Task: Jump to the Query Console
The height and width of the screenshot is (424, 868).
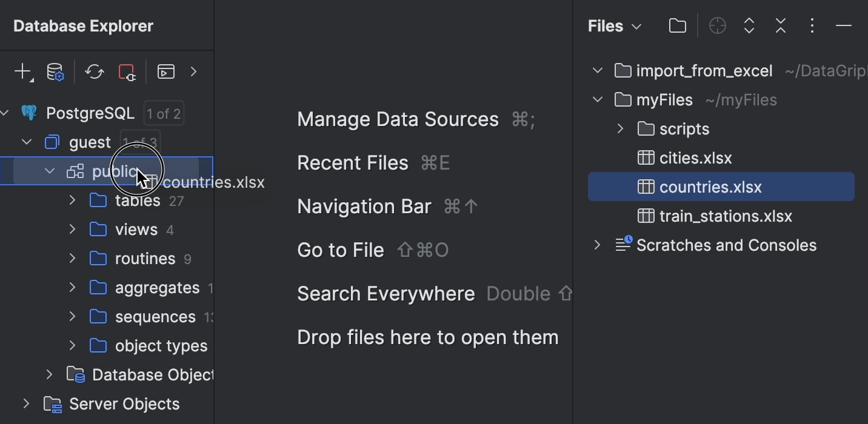Action: (165, 71)
